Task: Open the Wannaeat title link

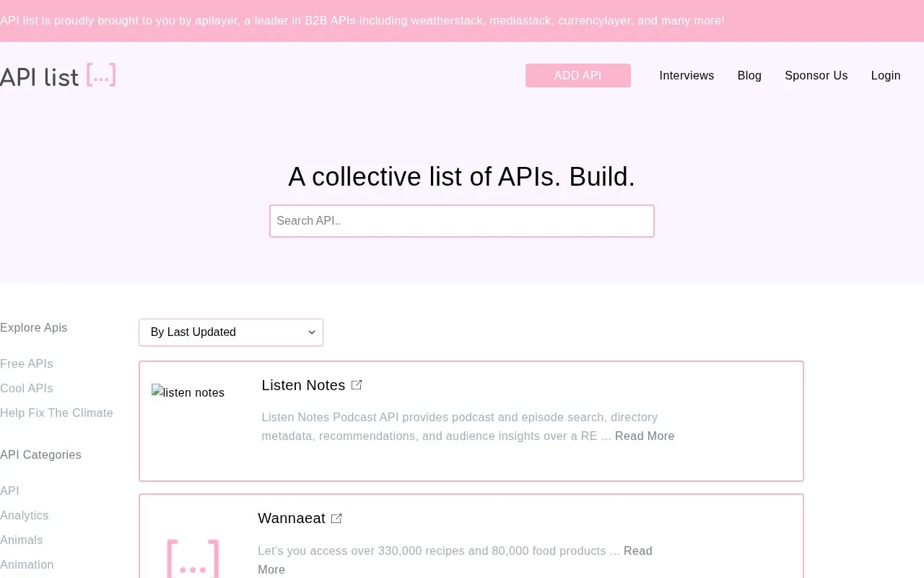Action: (x=292, y=518)
